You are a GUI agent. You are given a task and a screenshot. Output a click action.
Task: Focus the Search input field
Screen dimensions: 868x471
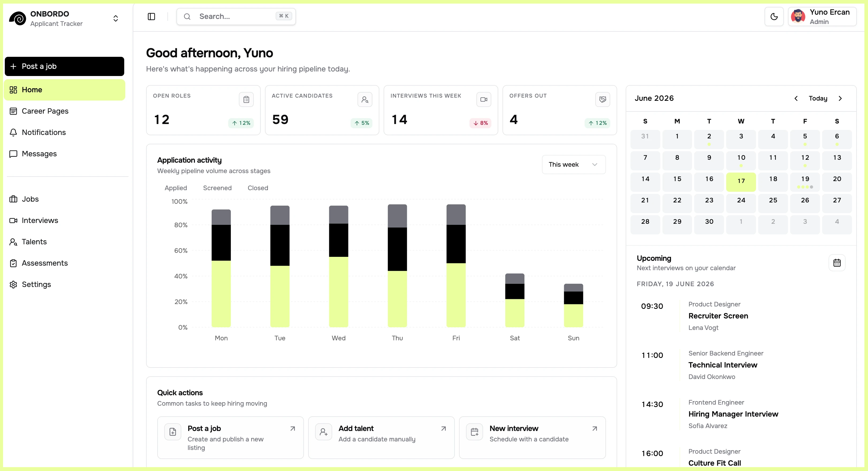tap(236, 17)
